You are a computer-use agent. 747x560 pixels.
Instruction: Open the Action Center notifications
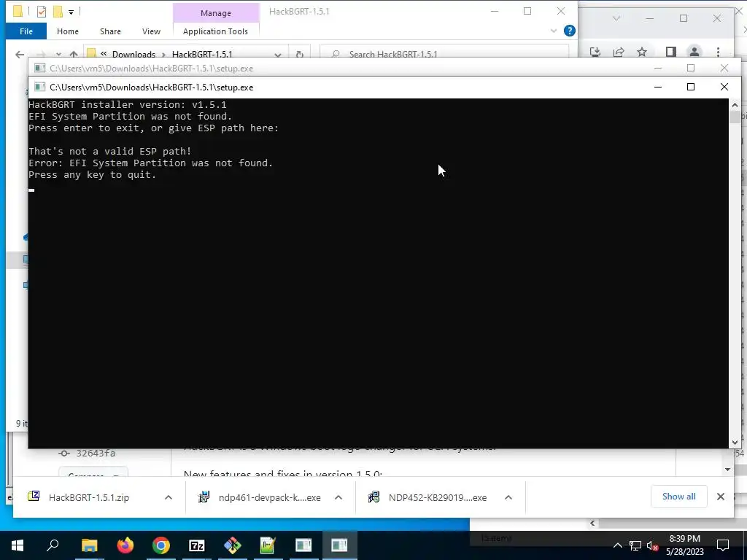pos(723,545)
